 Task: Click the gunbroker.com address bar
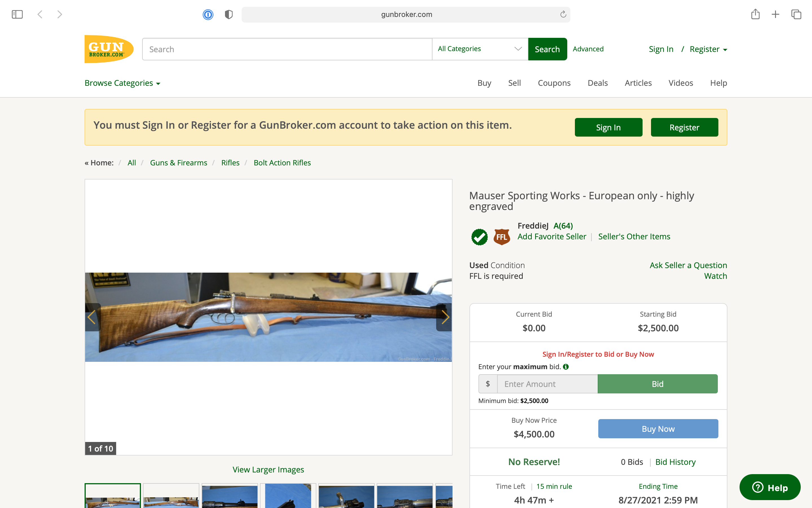pyautogui.click(x=406, y=14)
